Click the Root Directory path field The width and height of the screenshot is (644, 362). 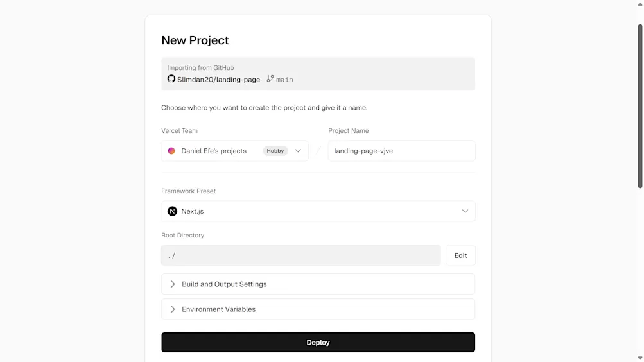pyautogui.click(x=300, y=255)
